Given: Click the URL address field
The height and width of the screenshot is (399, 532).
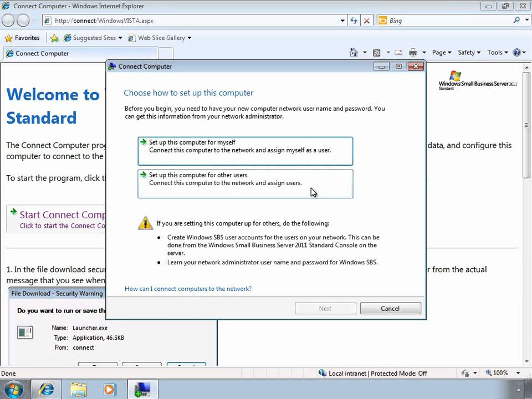Looking at the screenshot, I should [x=196, y=21].
